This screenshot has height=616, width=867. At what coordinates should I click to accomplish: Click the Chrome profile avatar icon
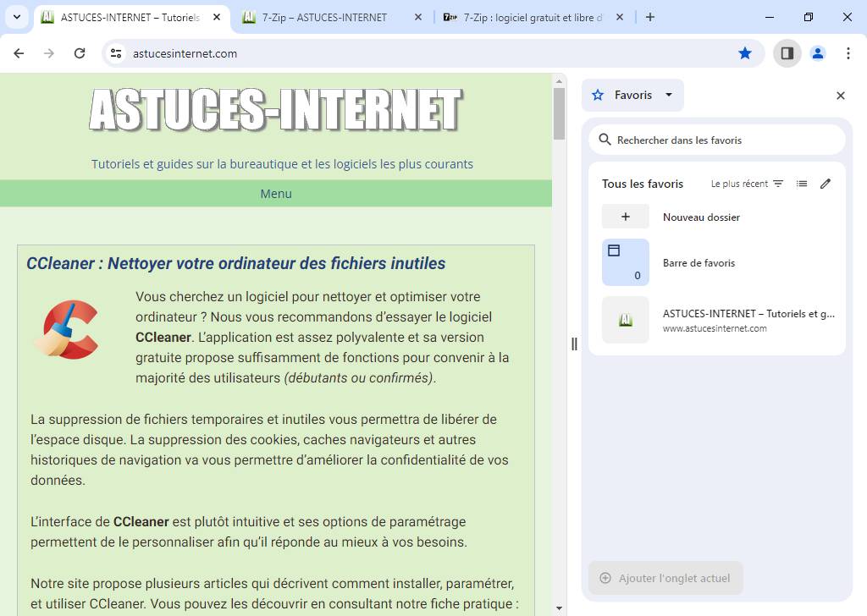(818, 52)
